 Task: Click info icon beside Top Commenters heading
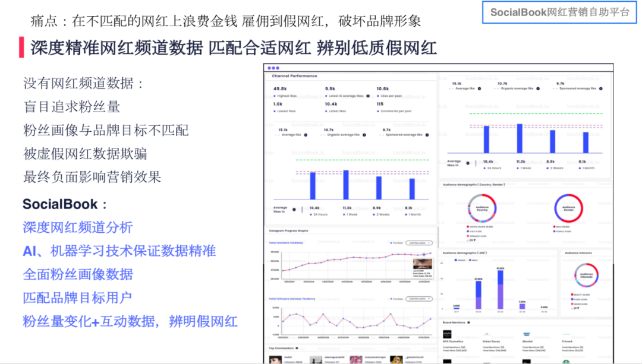point(297,349)
